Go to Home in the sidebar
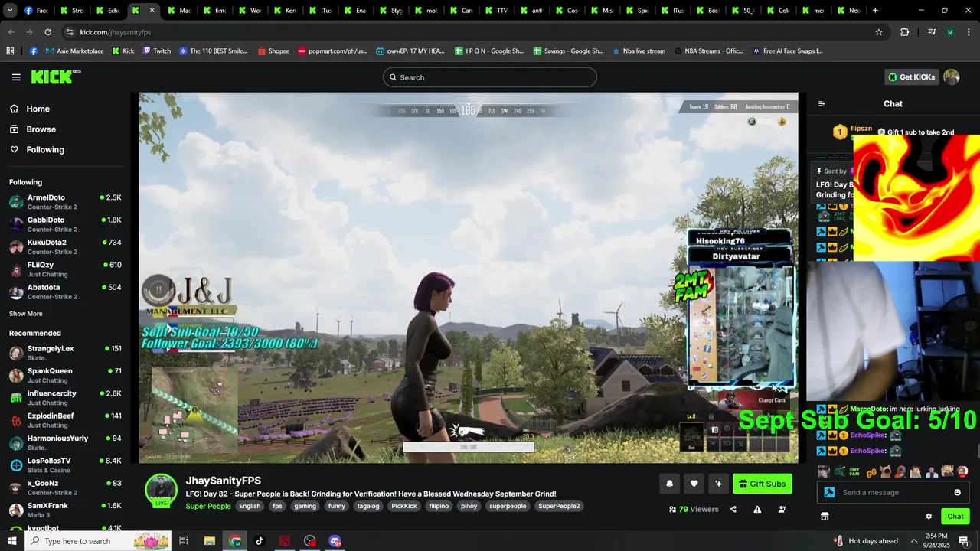The height and width of the screenshot is (551, 980). tap(38, 109)
